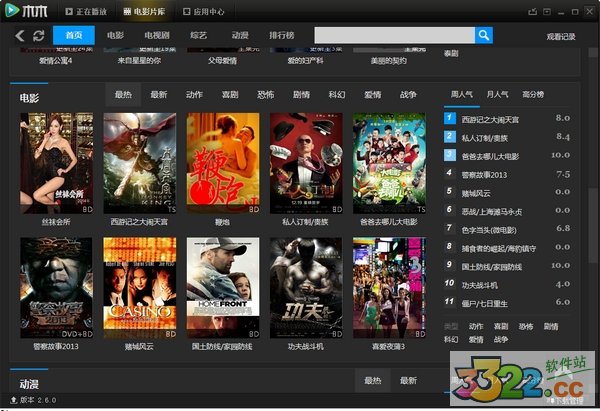Click the 恐怖 type link below rankings

526,326
